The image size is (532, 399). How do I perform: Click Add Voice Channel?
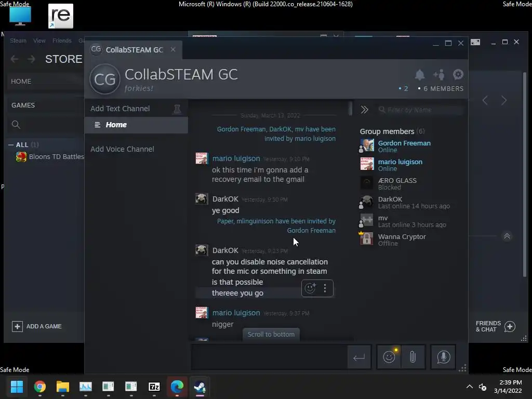(122, 149)
